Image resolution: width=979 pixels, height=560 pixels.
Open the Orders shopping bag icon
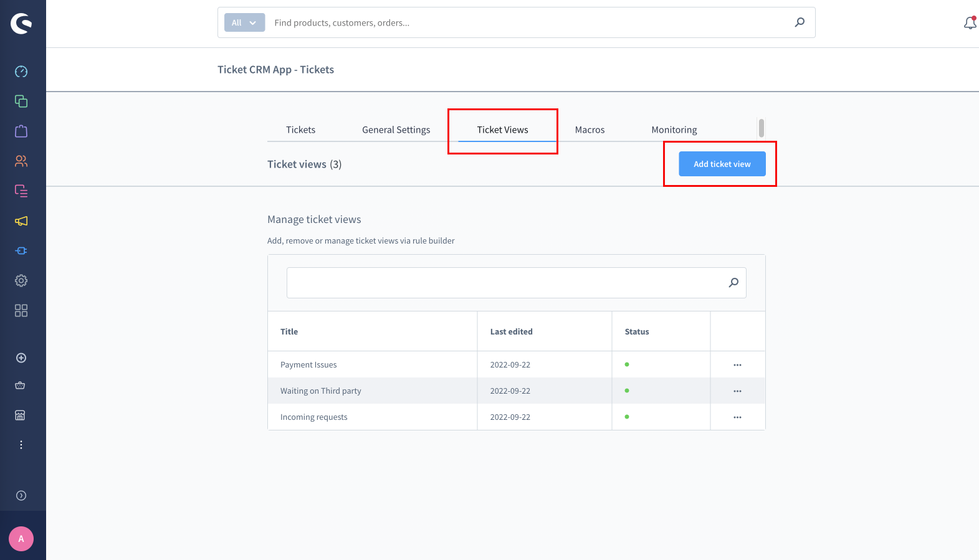tap(21, 131)
